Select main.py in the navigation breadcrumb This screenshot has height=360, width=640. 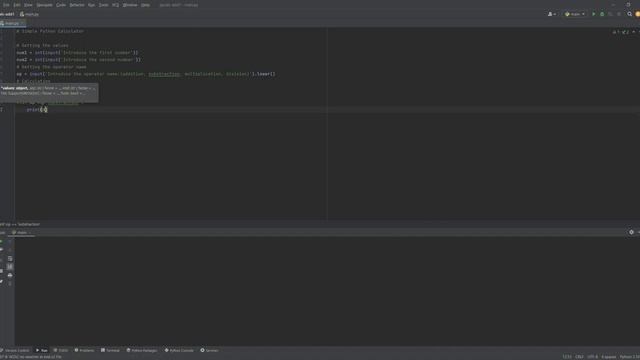point(29,14)
